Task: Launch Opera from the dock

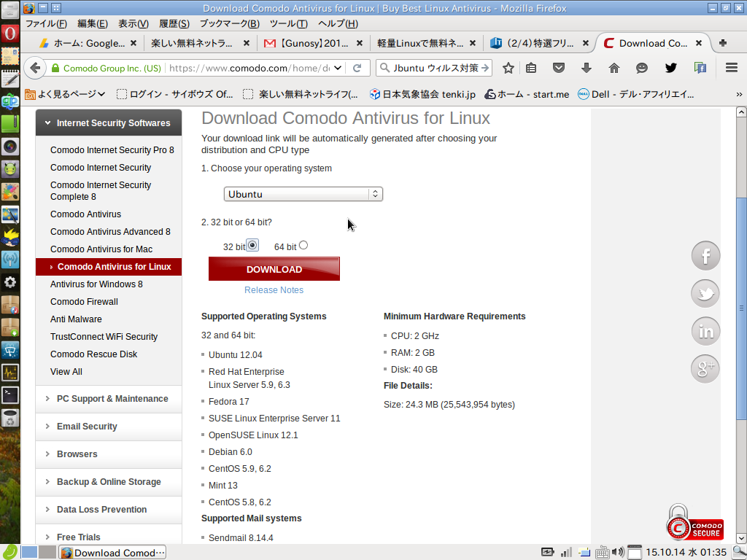Action: point(10,34)
